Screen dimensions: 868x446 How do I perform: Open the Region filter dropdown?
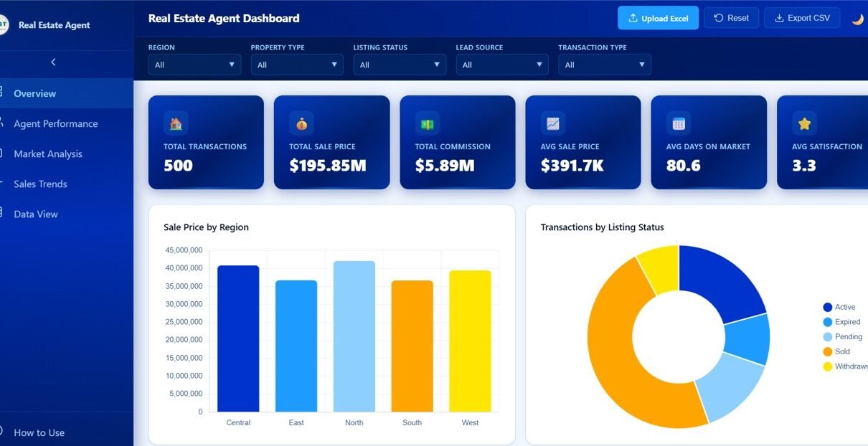click(195, 65)
